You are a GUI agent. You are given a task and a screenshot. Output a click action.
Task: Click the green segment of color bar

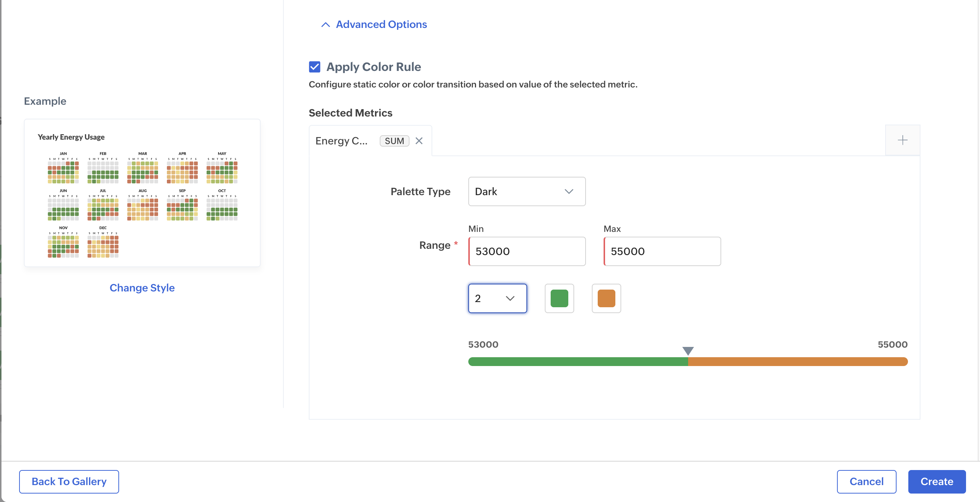pyautogui.click(x=577, y=361)
